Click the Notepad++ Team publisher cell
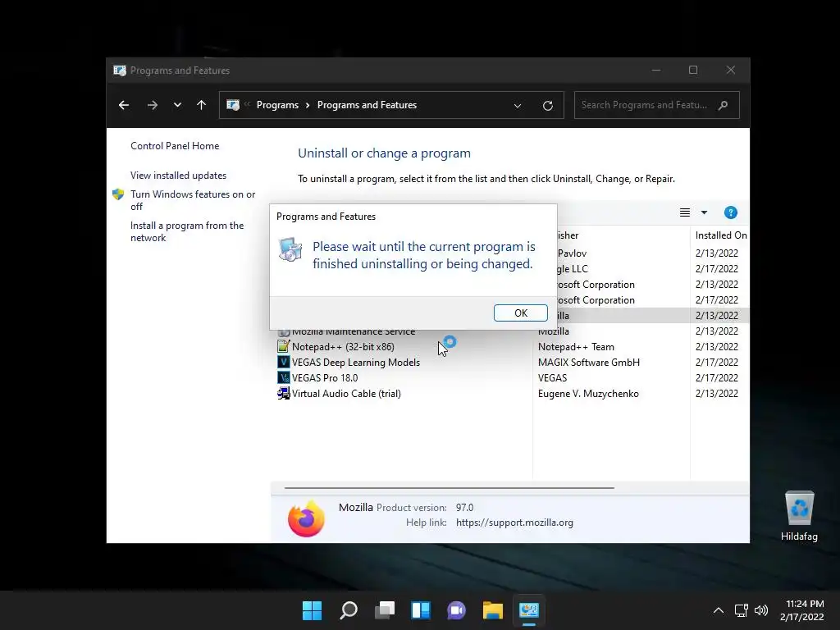The height and width of the screenshot is (630, 840). click(576, 347)
